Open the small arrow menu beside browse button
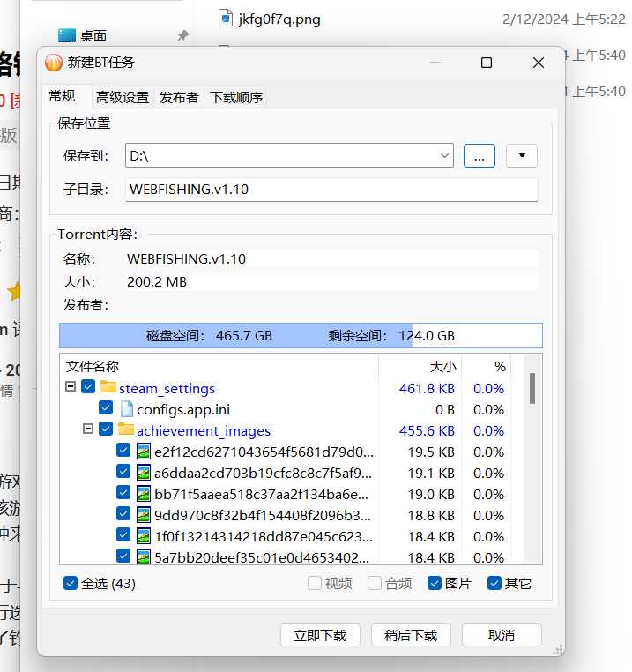This screenshot has height=672, width=632. (x=522, y=155)
